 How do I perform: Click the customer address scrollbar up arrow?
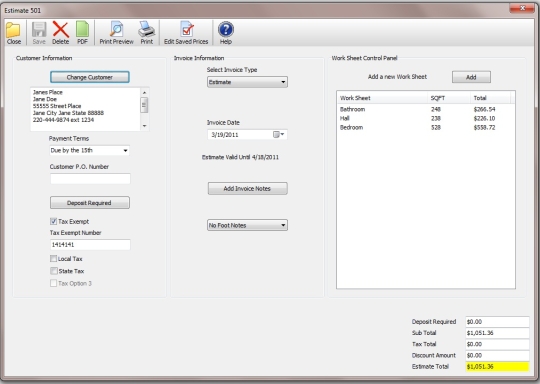tap(144, 92)
